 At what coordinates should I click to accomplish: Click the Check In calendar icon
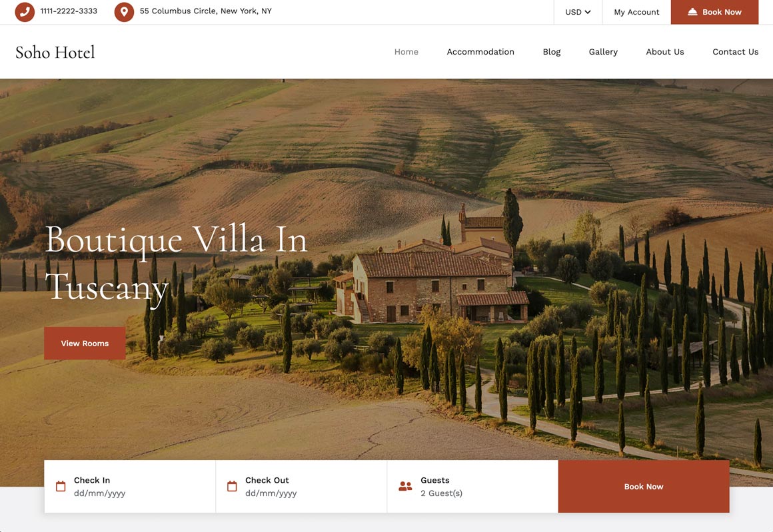tap(61, 486)
